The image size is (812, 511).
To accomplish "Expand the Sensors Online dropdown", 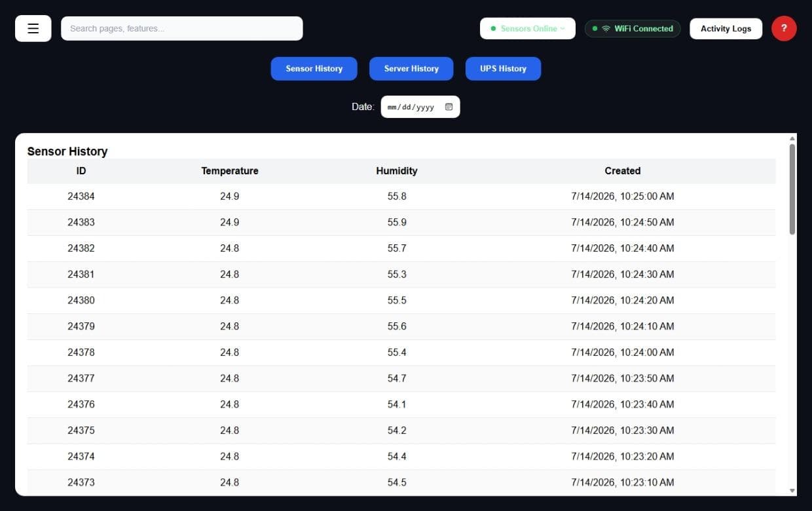I will [528, 28].
